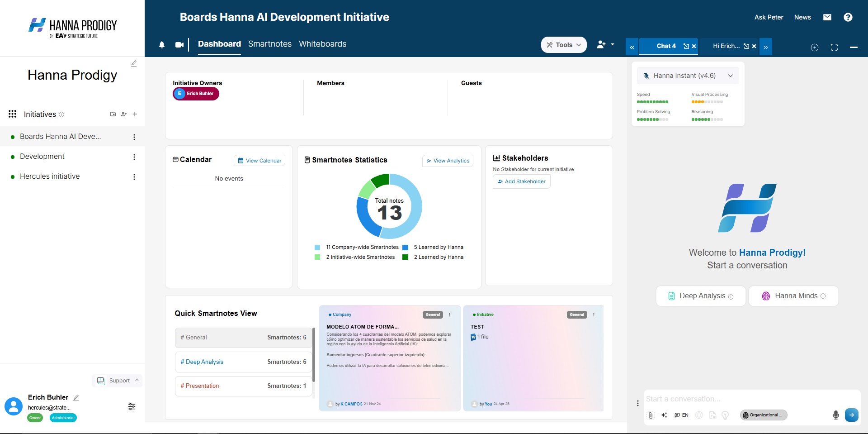Open add member dropdown in header

tap(605, 44)
